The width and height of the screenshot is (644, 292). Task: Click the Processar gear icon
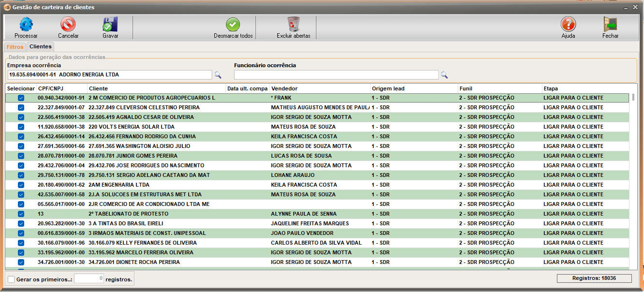pyautogui.click(x=26, y=24)
